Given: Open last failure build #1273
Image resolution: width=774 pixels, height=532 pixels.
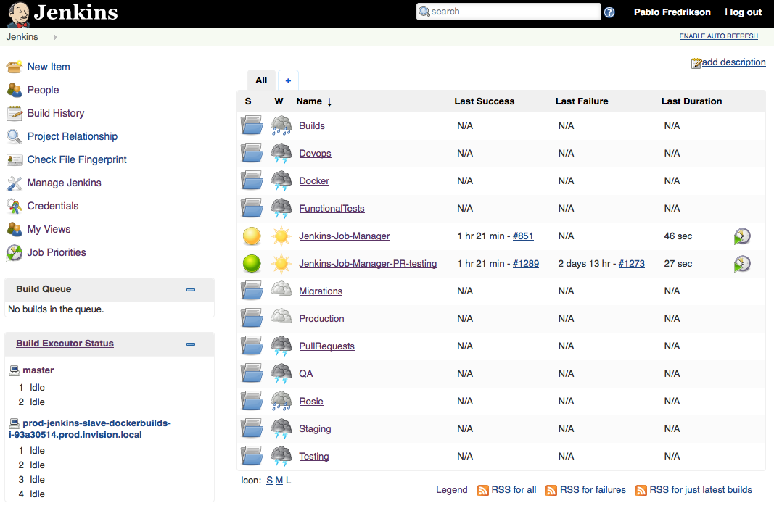Looking at the screenshot, I should [631, 263].
